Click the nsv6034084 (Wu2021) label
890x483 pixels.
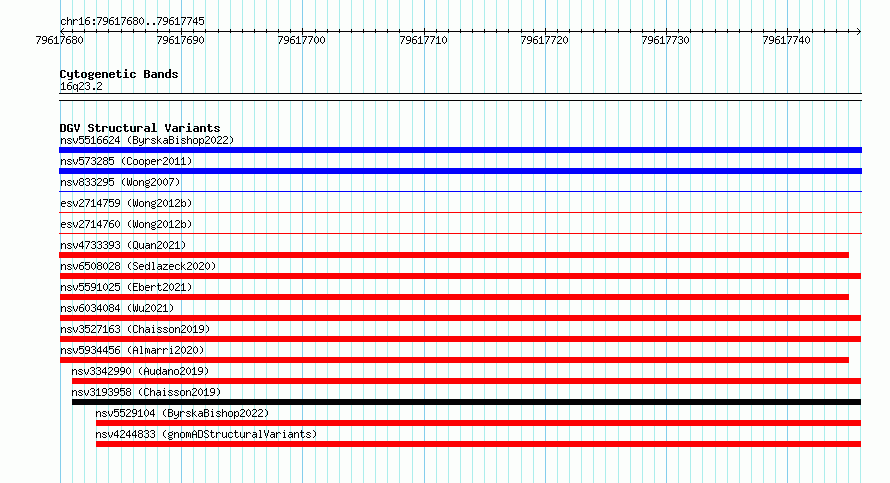click(117, 308)
